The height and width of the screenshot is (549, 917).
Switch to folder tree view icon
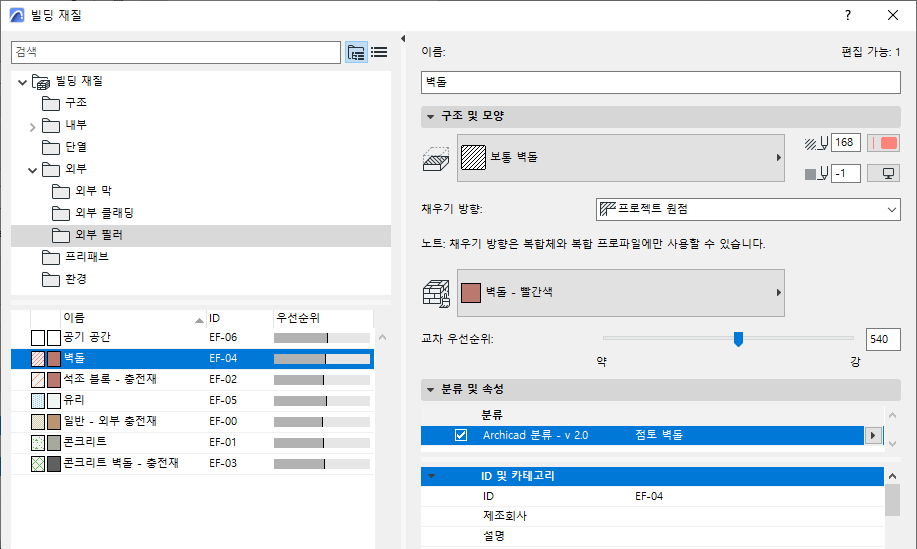click(356, 52)
